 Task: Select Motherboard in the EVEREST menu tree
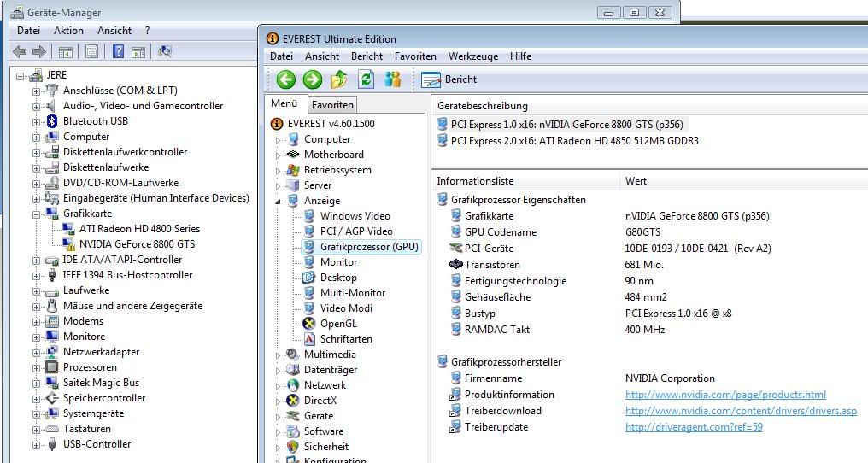pyautogui.click(x=334, y=155)
